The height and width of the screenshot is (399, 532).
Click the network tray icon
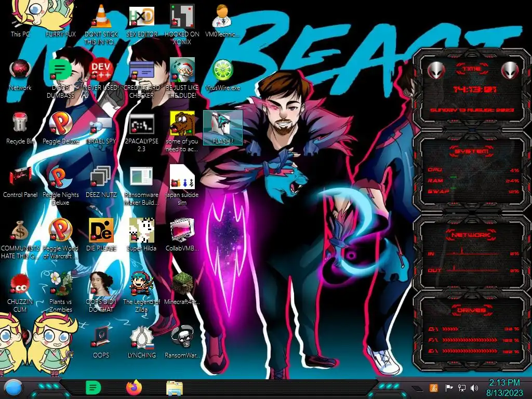(x=462, y=388)
